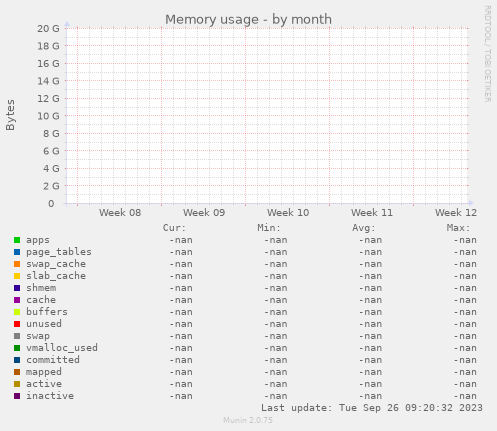497x431 pixels.
Task: Click the 'apps' legend label
Action: (38, 240)
